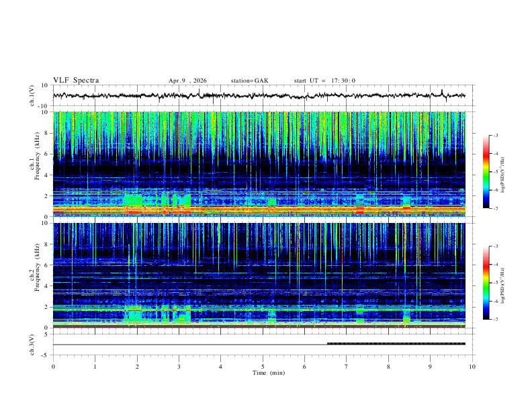This screenshot has width=532, height=411.
Task: Click the ch.1 'Frequency (kHz)' axis label
Action: (38, 156)
